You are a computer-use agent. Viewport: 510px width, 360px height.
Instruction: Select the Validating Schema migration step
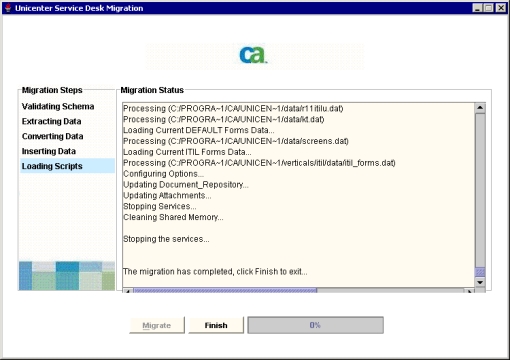58,106
